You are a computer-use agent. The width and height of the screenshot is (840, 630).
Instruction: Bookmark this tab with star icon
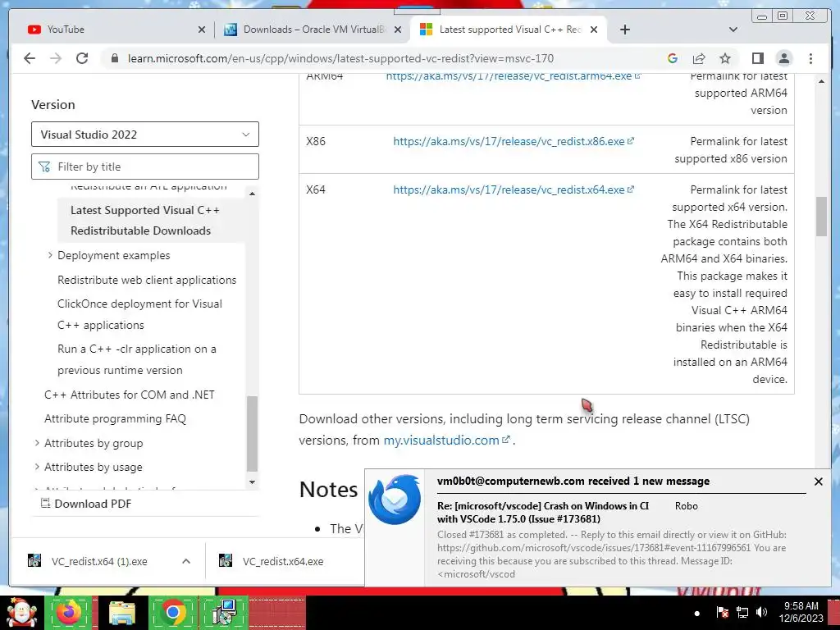tap(725, 58)
